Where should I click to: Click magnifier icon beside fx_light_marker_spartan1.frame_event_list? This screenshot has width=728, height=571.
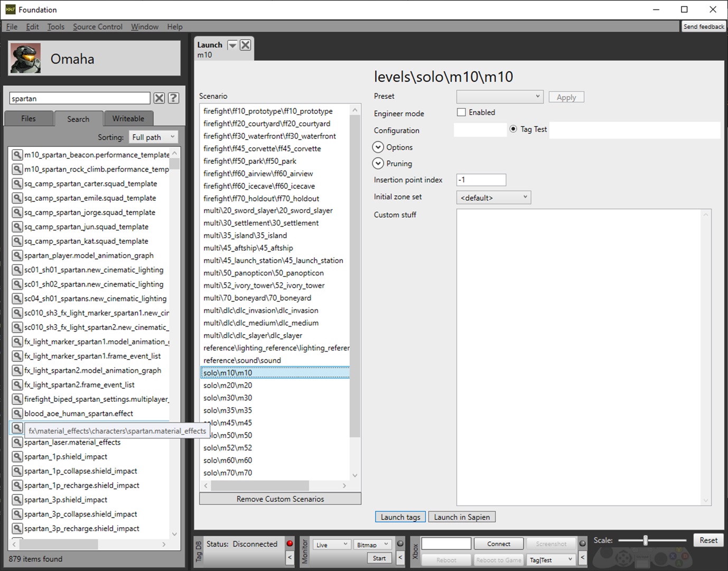tap(17, 356)
